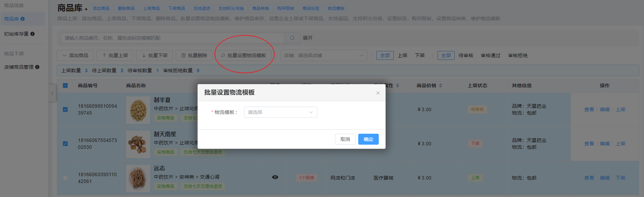Open the 商品种类 help tab

[260, 9]
